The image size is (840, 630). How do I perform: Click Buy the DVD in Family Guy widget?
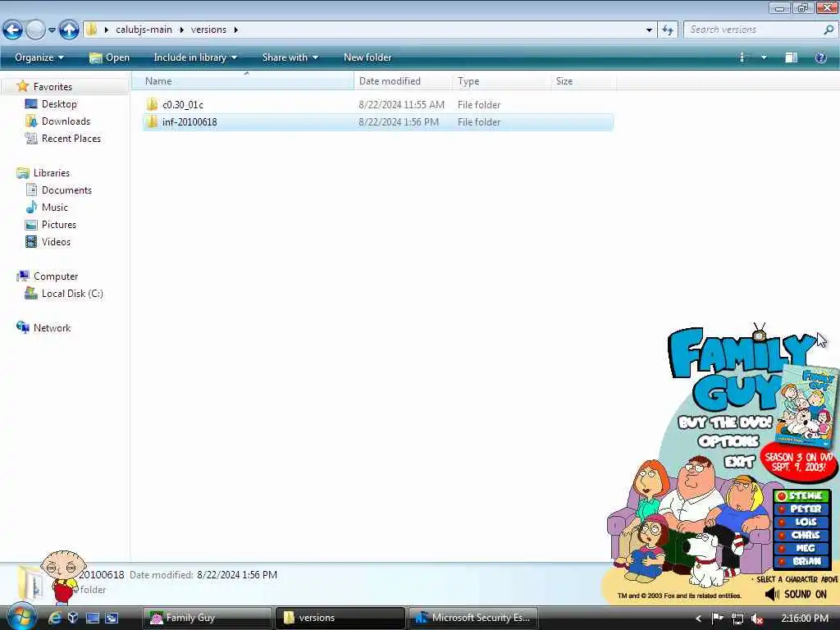(x=725, y=422)
